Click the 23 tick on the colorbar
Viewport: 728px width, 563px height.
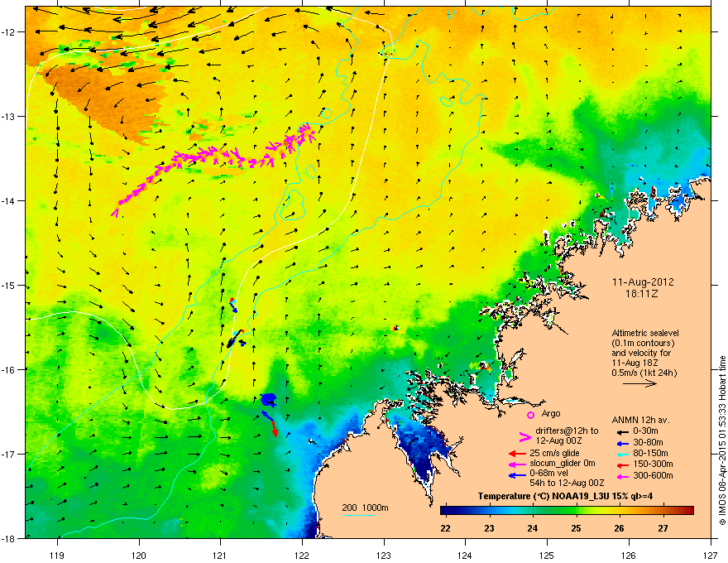(489, 528)
